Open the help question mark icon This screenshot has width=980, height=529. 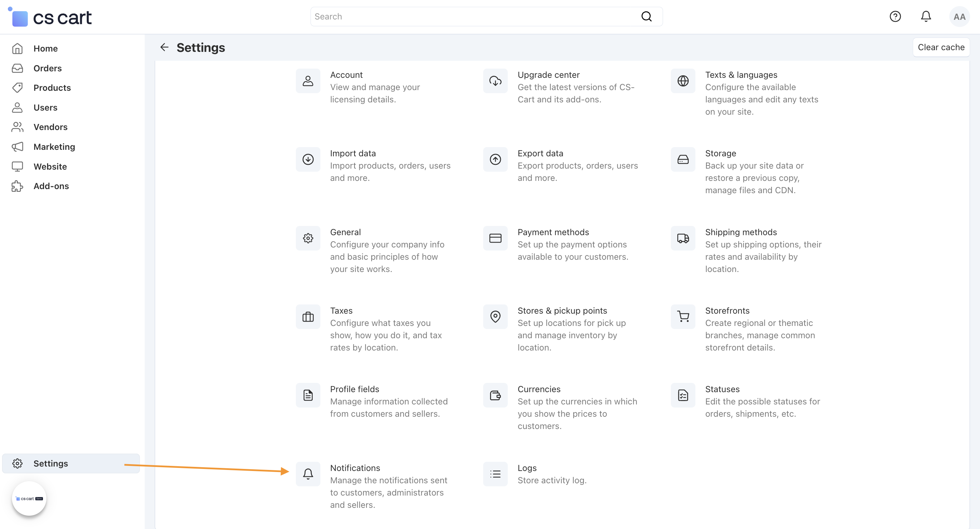pyautogui.click(x=895, y=16)
